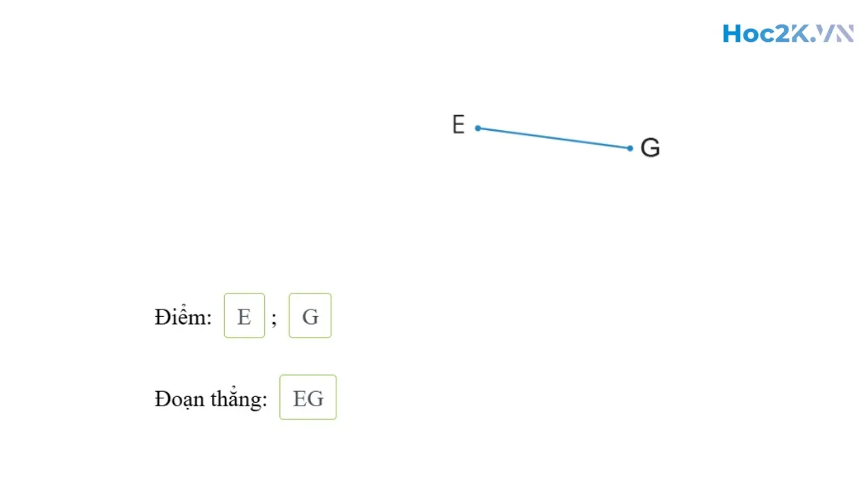Click the "2K" characters in the logo

point(794,34)
